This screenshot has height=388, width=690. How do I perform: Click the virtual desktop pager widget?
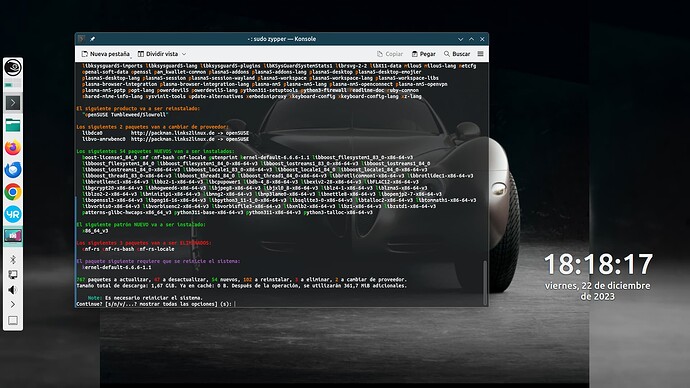[13, 84]
